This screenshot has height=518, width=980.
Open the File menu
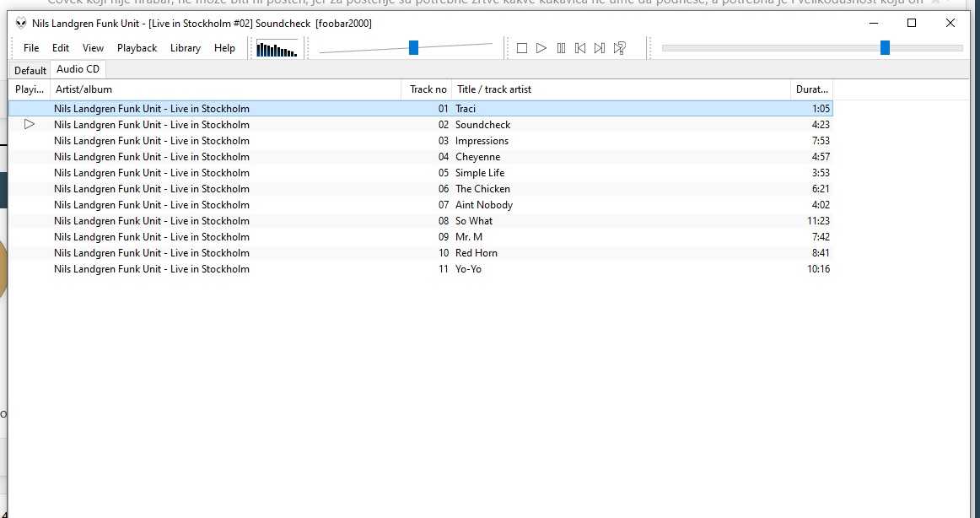(x=31, y=48)
